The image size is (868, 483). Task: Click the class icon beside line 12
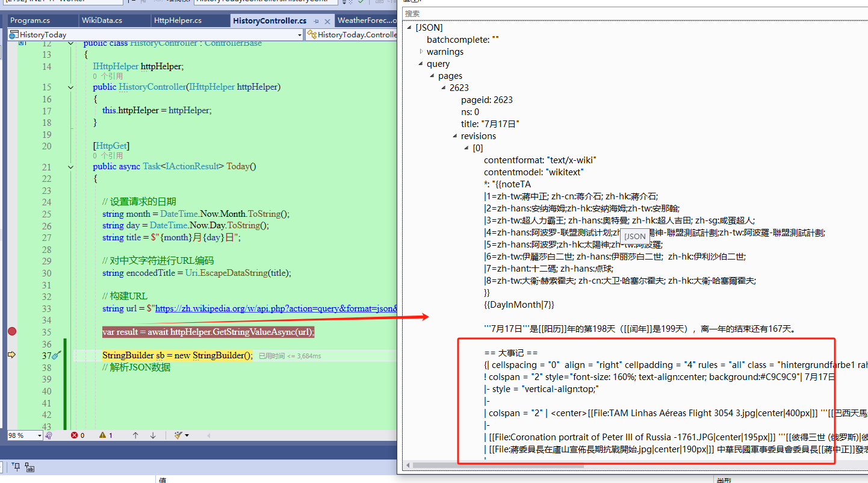(x=22, y=43)
